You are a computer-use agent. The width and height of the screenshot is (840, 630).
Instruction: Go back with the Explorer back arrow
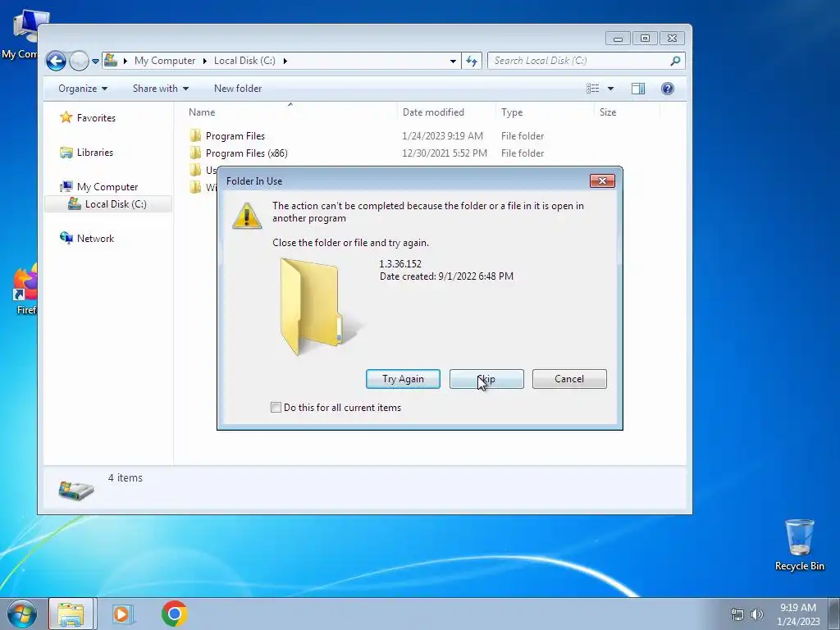(x=56, y=61)
